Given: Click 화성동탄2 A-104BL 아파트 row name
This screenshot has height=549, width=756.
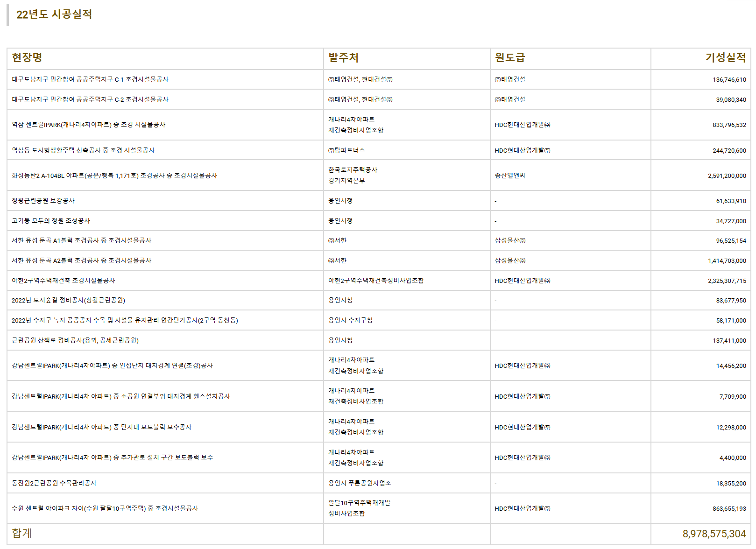Looking at the screenshot, I should coord(114,176).
